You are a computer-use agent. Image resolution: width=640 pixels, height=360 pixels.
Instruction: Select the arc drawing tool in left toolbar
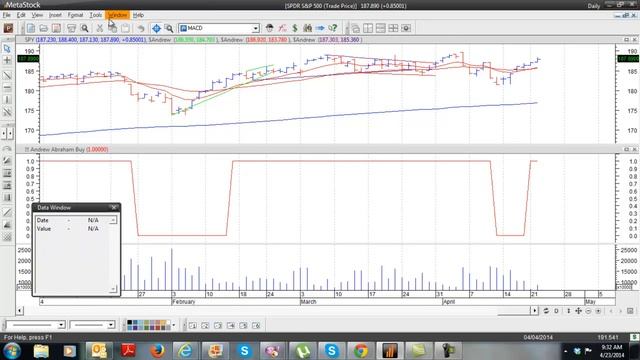(x=7, y=149)
